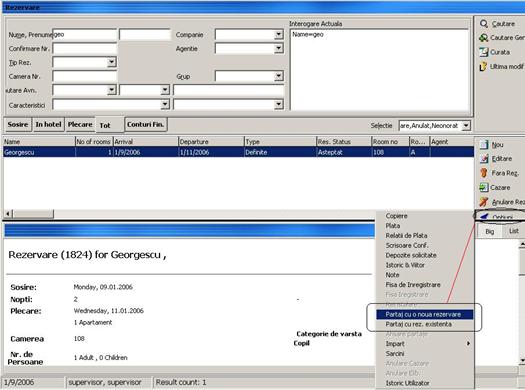
Task: Click the Fara Rez. walk-in icon
Action: [484, 173]
